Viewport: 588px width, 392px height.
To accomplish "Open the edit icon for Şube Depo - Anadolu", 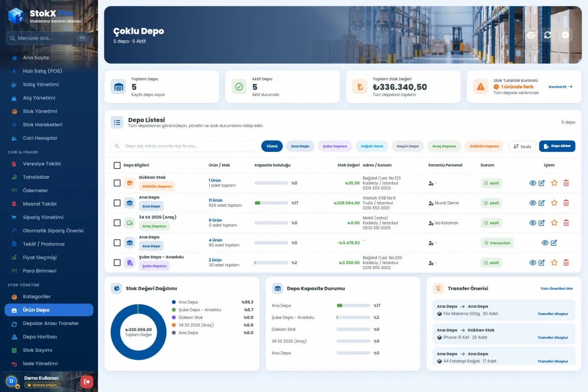I will [x=541, y=263].
